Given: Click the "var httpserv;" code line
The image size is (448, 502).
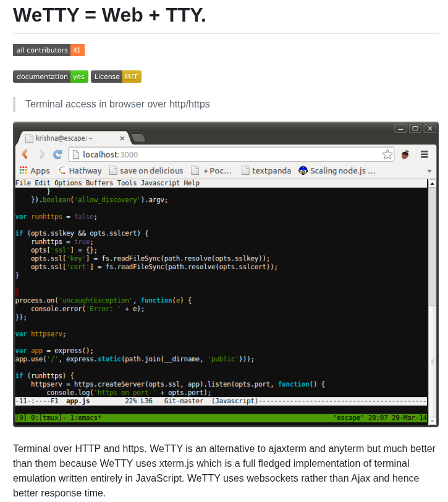Looking at the screenshot, I should [40, 334].
